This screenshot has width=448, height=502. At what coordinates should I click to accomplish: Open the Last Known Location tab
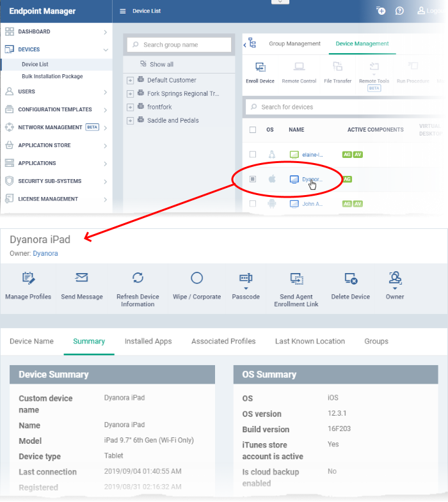(x=310, y=341)
